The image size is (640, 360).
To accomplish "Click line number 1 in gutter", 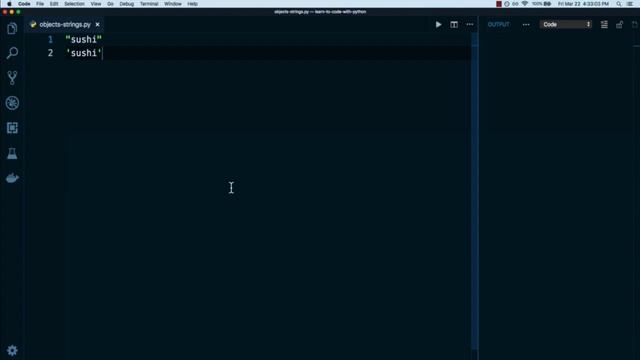I will (x=50, y=40).
